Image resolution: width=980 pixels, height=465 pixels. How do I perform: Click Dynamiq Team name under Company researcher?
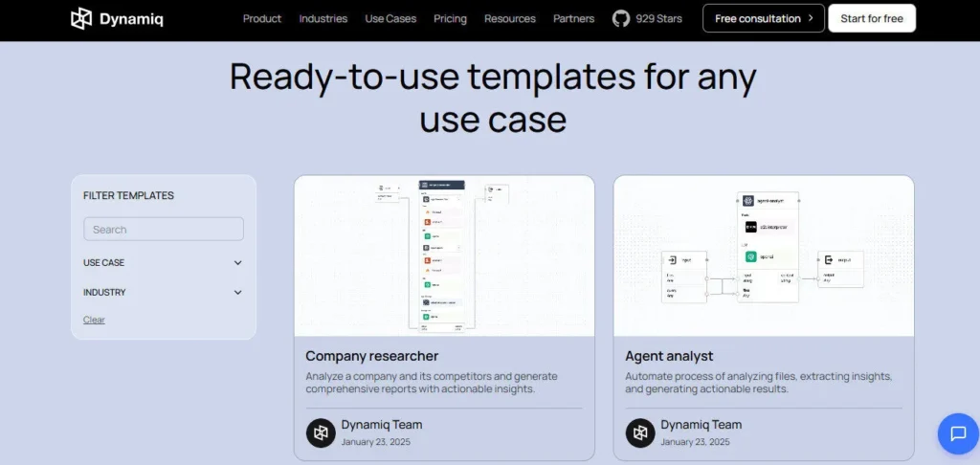tap(382, 425)
